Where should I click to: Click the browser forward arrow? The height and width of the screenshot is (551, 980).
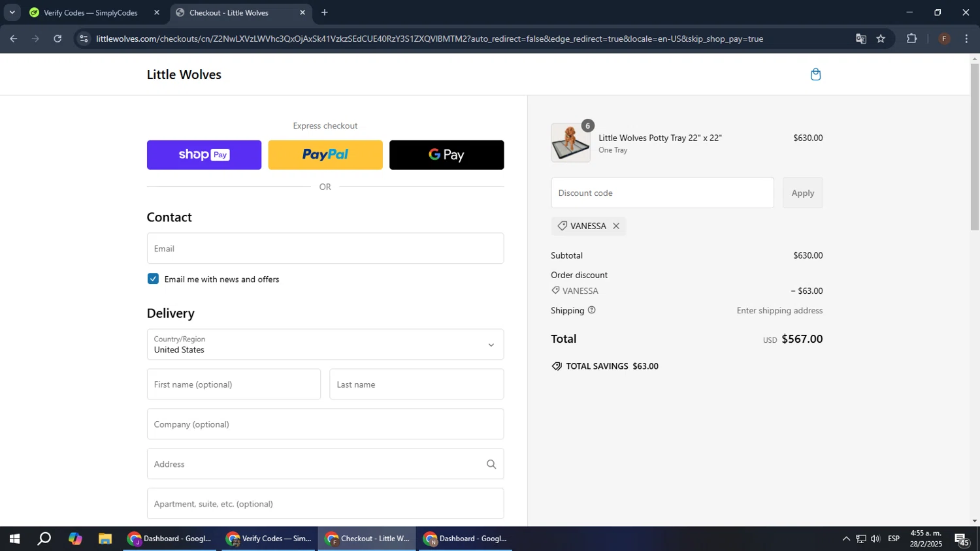tap(35, 39)
